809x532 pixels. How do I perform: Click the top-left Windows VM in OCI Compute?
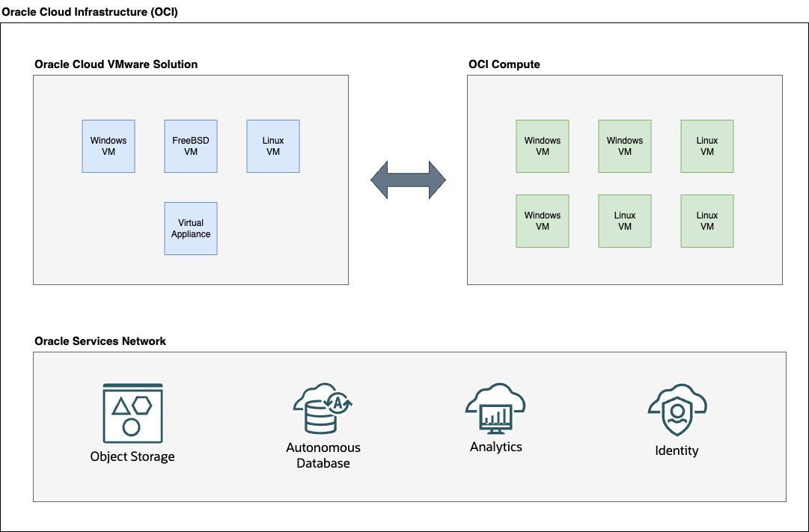[x=542, y=146]
